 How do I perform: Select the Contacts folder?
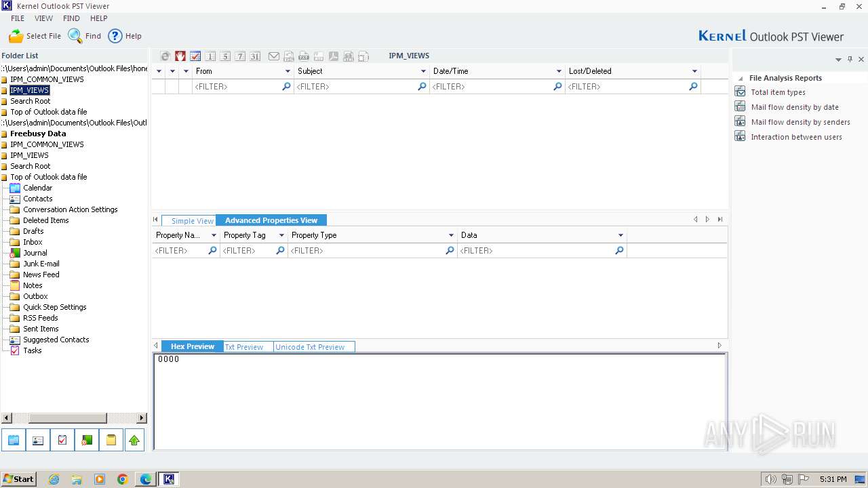[37, 199]
